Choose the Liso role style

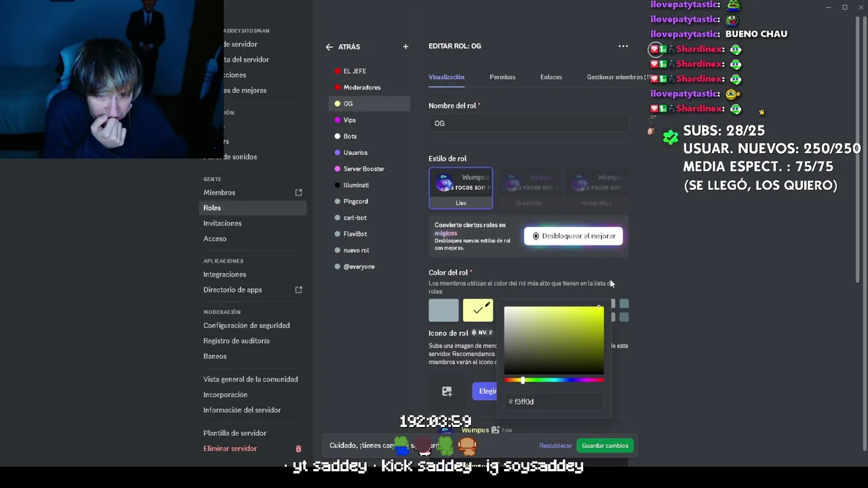coord(460,188)
